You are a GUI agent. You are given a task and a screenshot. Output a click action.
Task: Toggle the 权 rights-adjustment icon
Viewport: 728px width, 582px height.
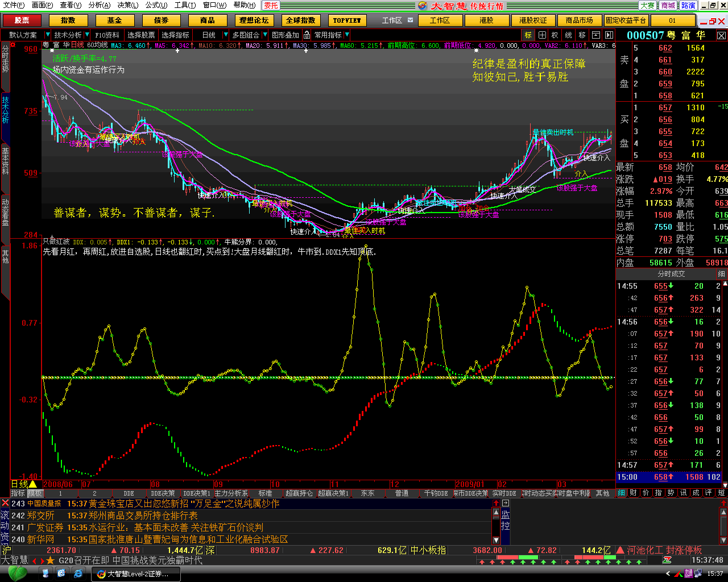point(555,35)
